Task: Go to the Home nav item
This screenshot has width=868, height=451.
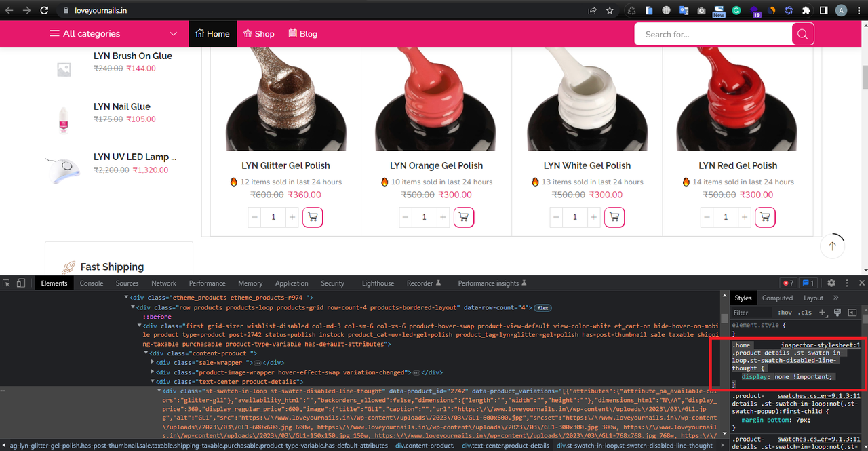Action: click(x=212, y=33)
